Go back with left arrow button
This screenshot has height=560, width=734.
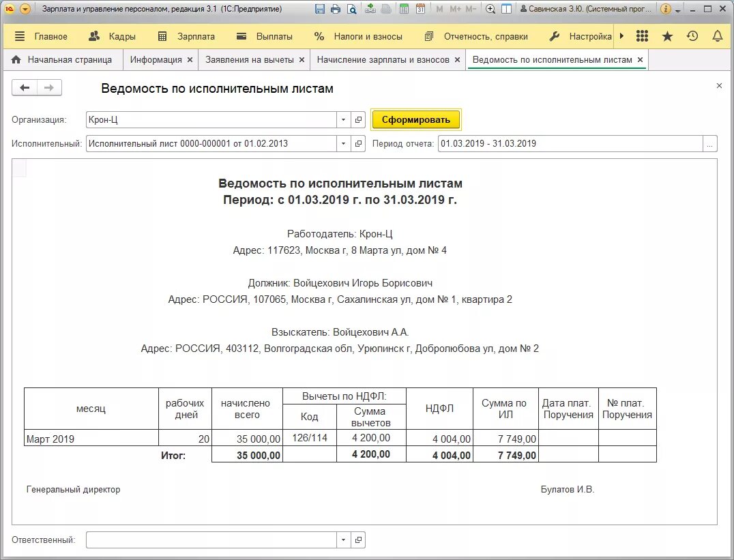[x=25, y=87]
